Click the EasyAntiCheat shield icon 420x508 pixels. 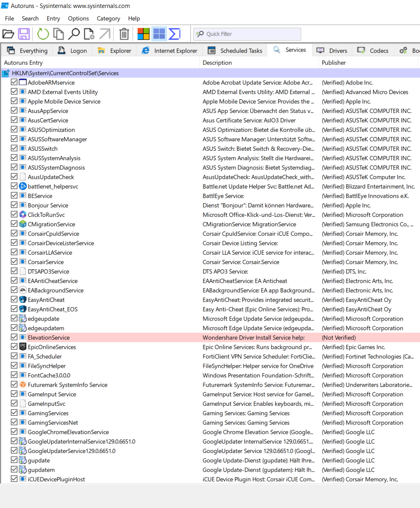coord(23,300)
